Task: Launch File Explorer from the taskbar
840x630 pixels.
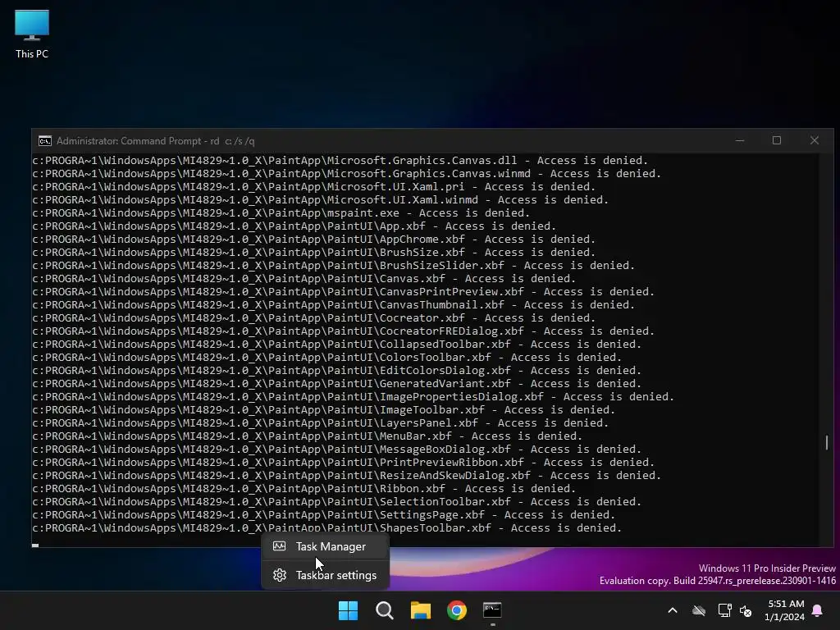Action: (x=421, y=610)
